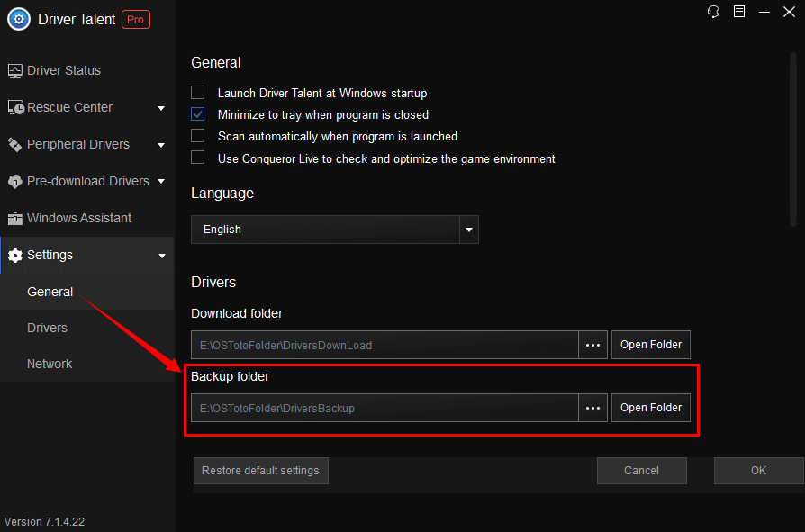Enable Scan automatically when program is launched
This screenshot has width=805, height=532.
coord(198,135)
